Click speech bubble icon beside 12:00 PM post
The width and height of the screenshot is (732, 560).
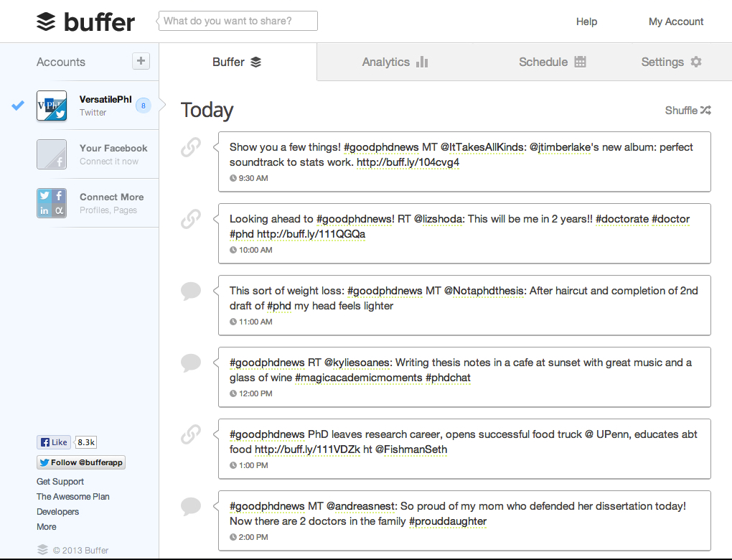191,363
